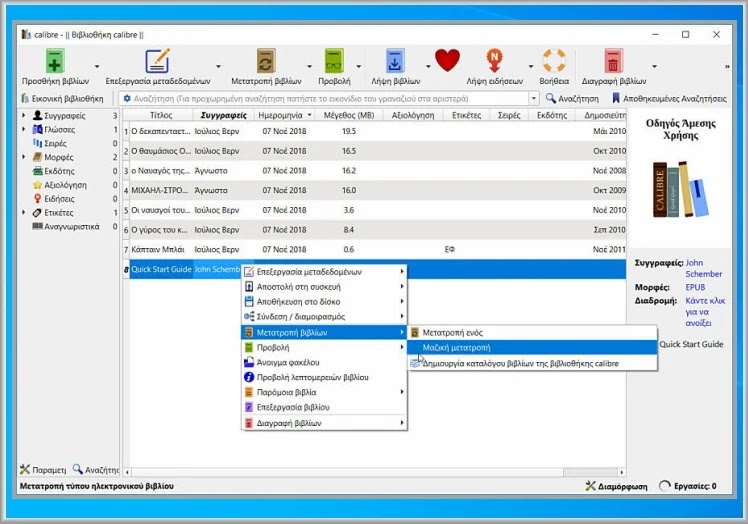
Task: Open Add books dropdown arrow
Action: (97, 66)
